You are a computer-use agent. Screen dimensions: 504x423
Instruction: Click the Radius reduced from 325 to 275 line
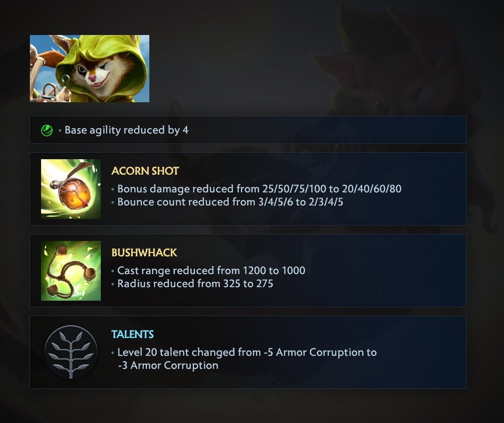click(195, 283)
